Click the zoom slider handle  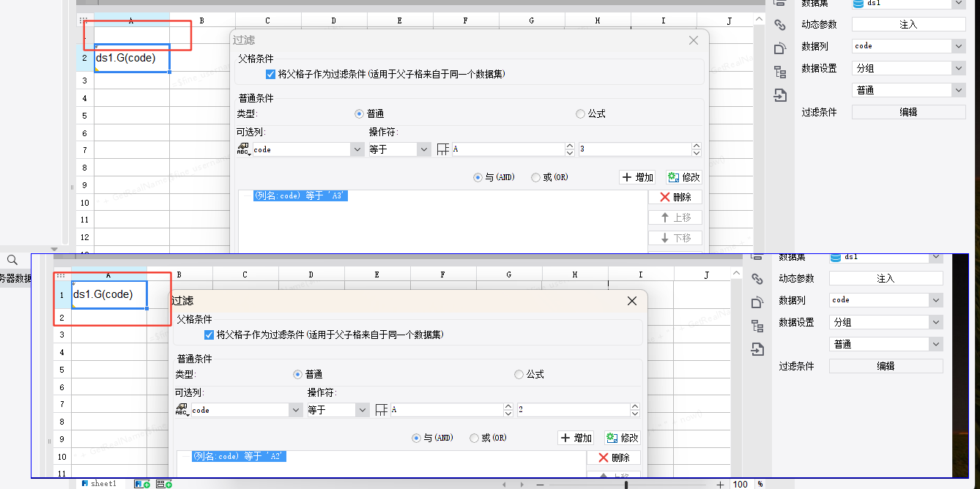626,485
